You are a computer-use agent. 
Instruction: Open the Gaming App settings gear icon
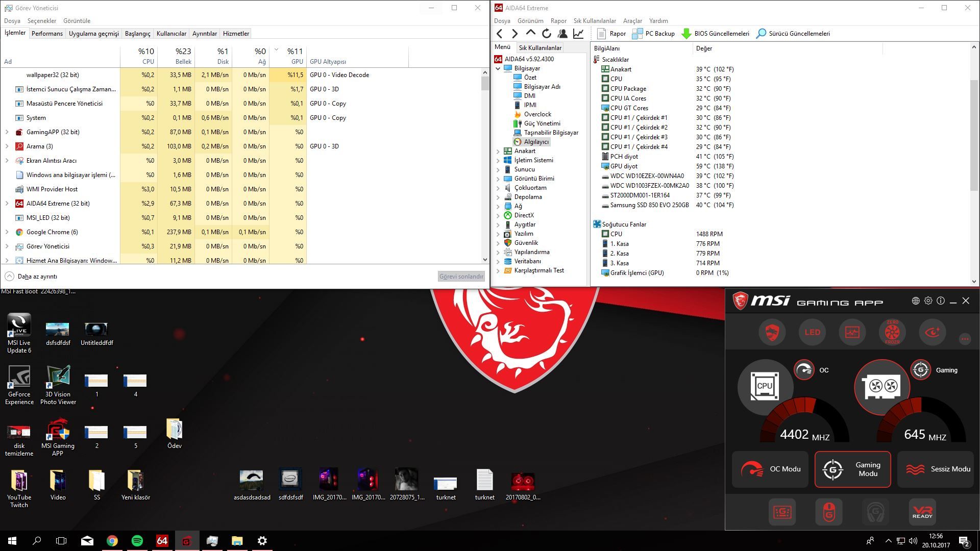click(928, 301)
